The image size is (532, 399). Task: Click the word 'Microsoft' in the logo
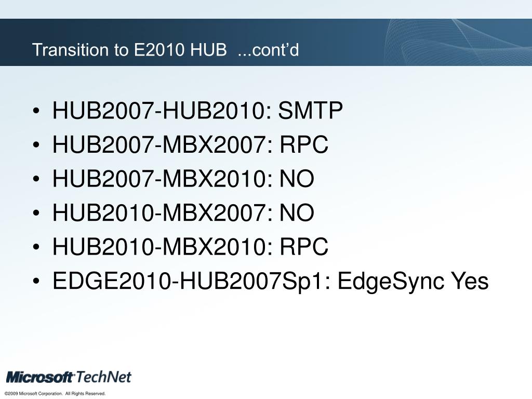(x=40, y=378)
